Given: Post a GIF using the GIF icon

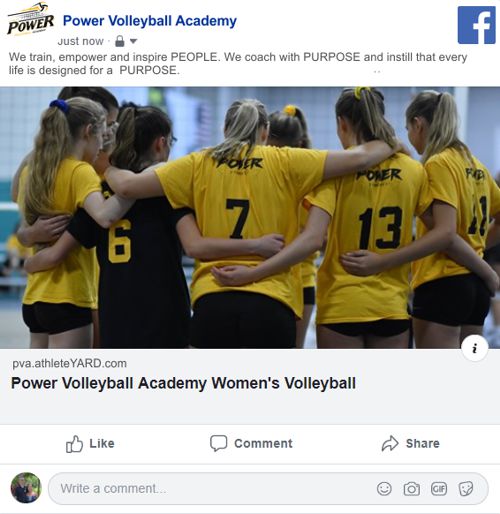Looking at the screenshot, I should point(439,489).
